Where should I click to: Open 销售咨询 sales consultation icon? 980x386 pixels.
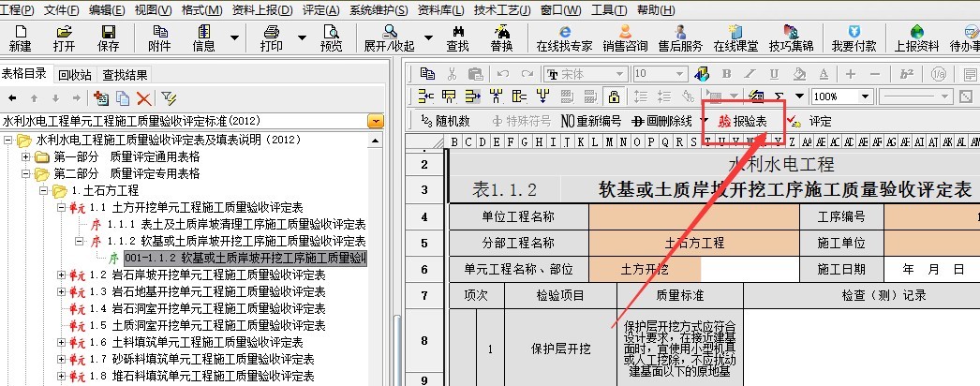tap(625, 38)
